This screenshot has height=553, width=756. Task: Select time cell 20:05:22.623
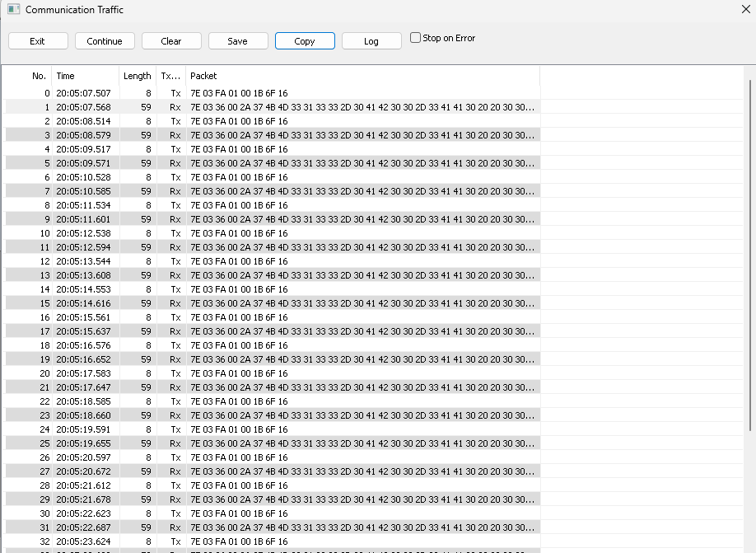[x=83, y=513]
